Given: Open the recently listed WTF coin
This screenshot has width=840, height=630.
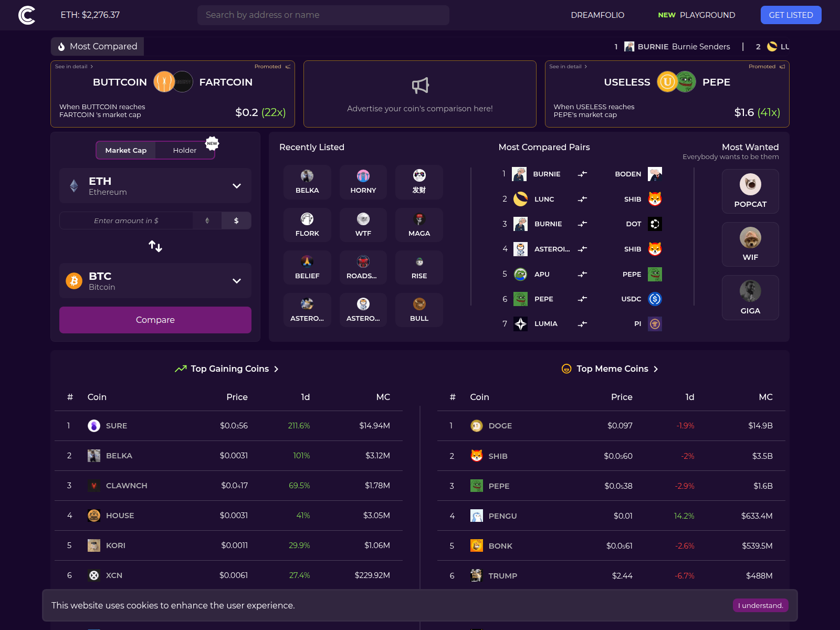Looking at the screenshot, I should coord(363,225).
